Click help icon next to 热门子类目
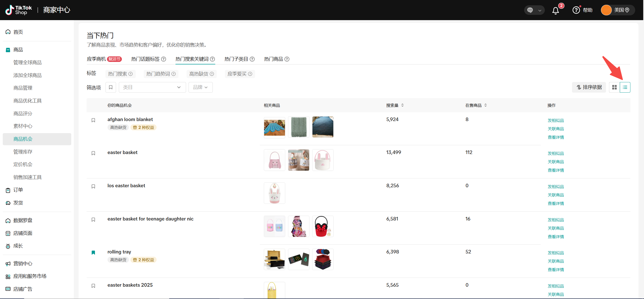 [252, 59]
